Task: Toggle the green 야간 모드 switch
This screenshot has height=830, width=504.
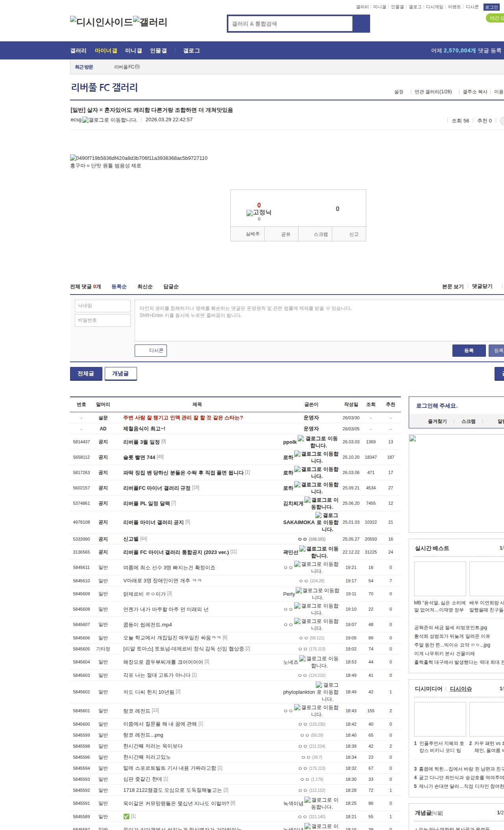Action: click(x=495, y=18)
